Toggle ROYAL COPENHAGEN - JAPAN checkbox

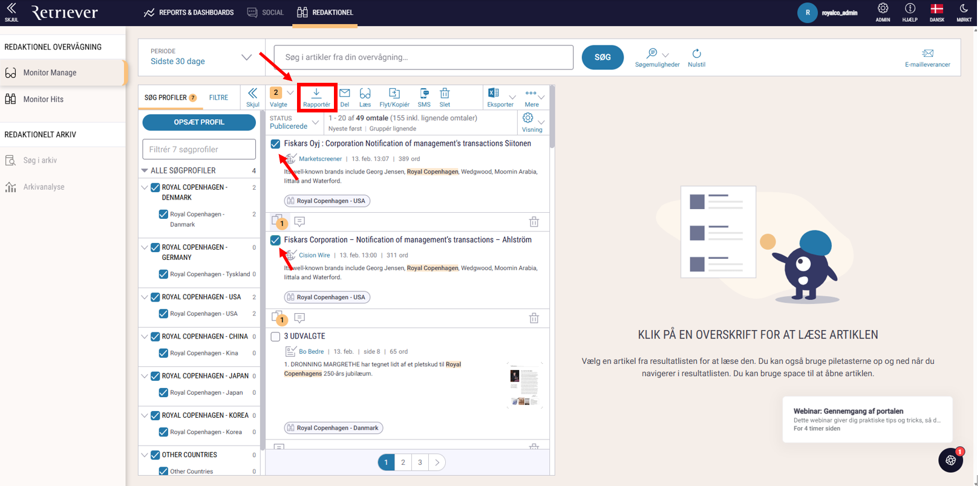(x=155, y=376)
